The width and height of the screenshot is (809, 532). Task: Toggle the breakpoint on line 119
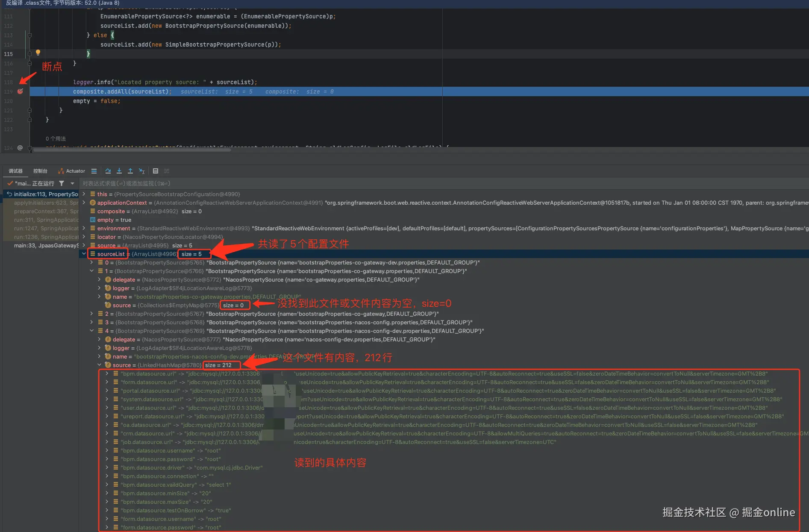pos(20,91)
